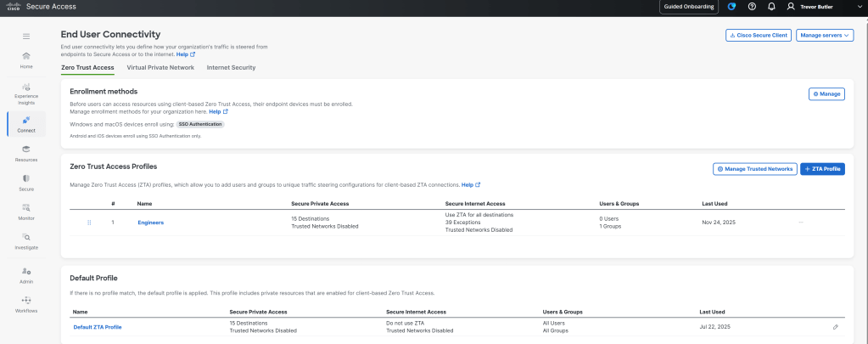This screenshot has width=868, height=344.
Task: Collapse the hamburger navigation menu
Action: pos(26,36)
